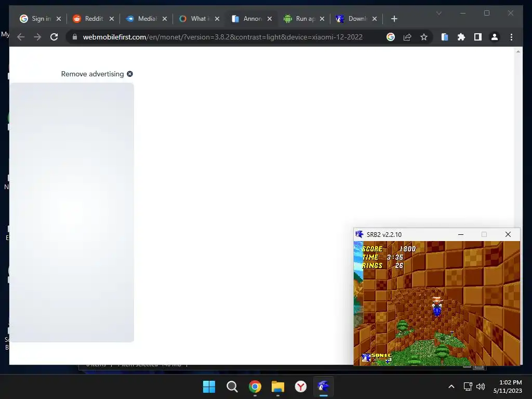The width and height of the screenshot is (532, 399).
Task: Open Chrome from the taskbar
Action: [255, 387]
